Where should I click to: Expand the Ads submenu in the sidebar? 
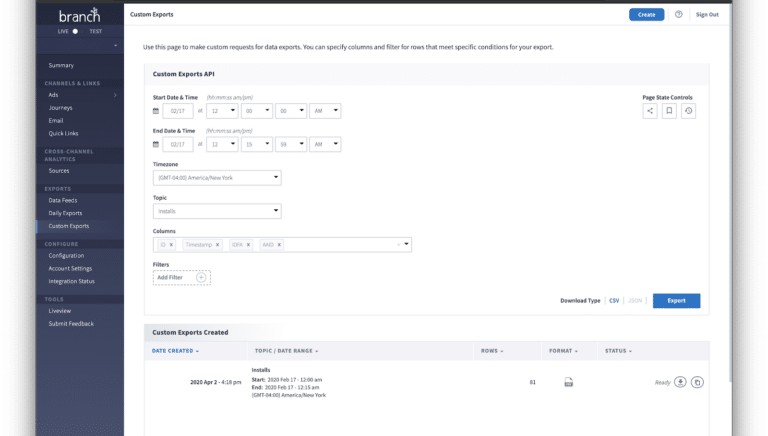tap(115, 95)
